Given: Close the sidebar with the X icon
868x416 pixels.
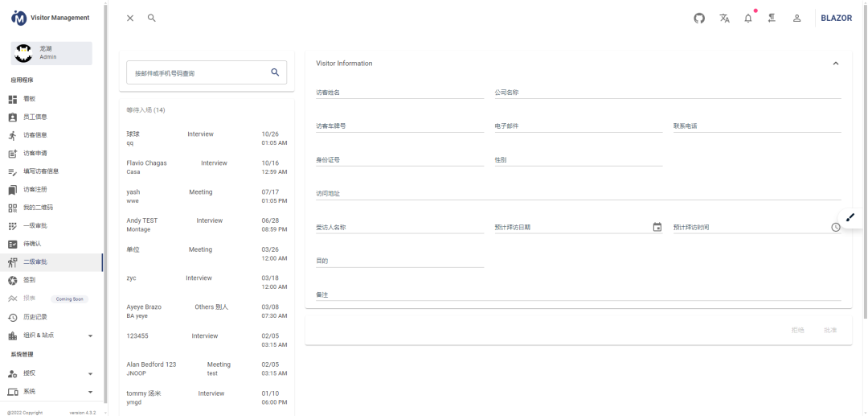Looking at the screenshot, I should click(130, 19).
